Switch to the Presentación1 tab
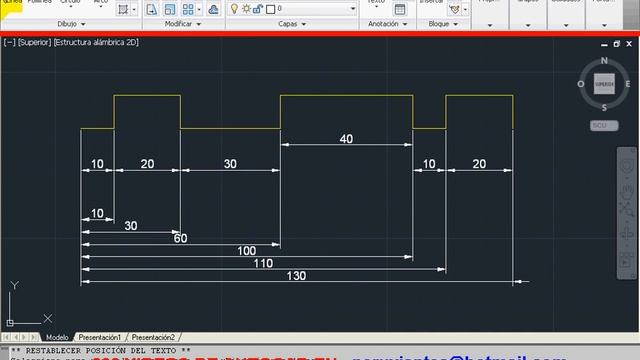This screenshot has width=640, height=360. pyautogui.click(x=100, y=338)
